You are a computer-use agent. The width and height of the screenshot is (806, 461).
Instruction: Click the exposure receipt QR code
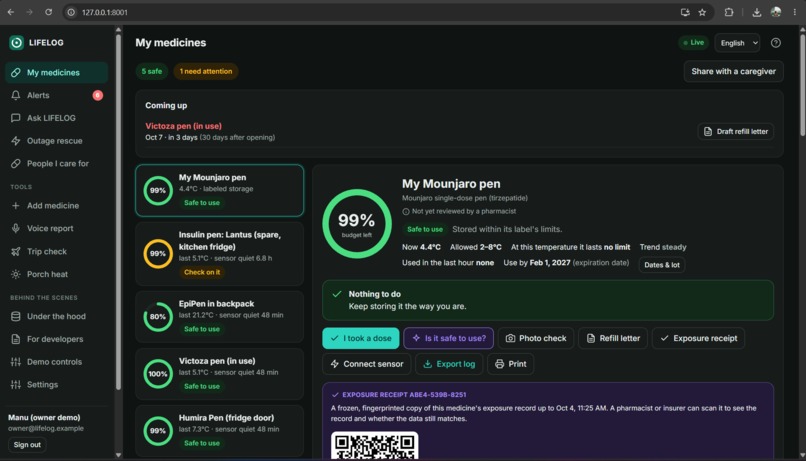[374, 446]
